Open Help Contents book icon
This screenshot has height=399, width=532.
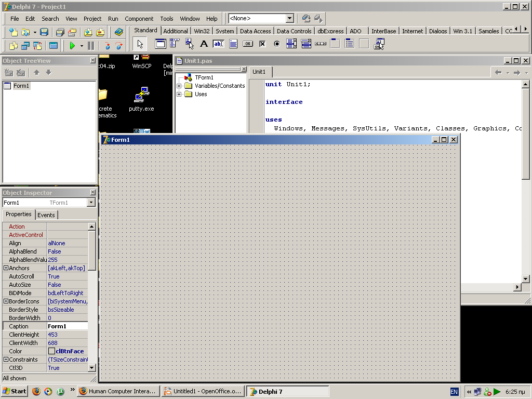119,32
